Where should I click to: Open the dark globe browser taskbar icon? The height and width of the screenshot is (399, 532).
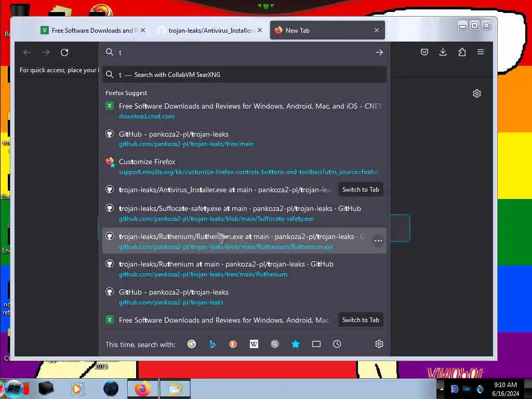coord(111,389)
